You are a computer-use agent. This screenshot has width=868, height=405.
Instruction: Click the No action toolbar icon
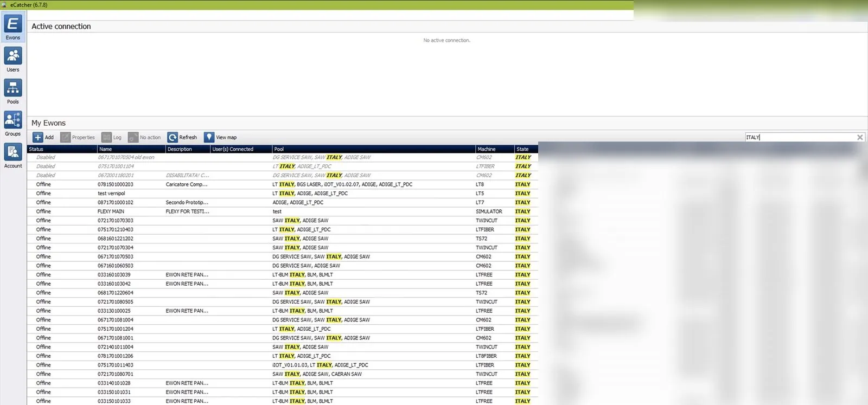click(133, 137)
